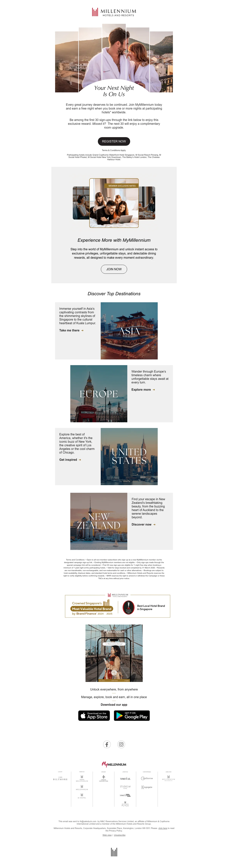Click the carousel left arrow chevron
Screen dimensions: 228x868
click(75, 203)
